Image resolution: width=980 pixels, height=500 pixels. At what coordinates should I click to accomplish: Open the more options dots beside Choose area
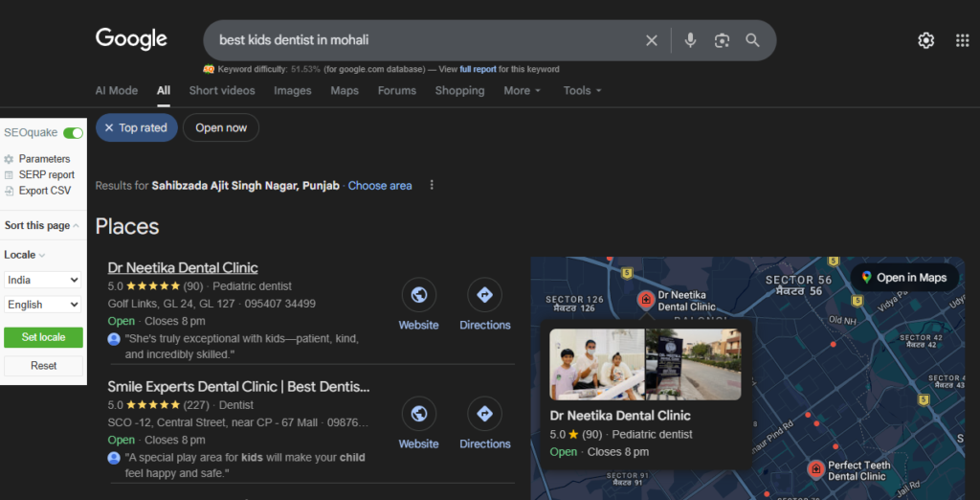point(432,185)
